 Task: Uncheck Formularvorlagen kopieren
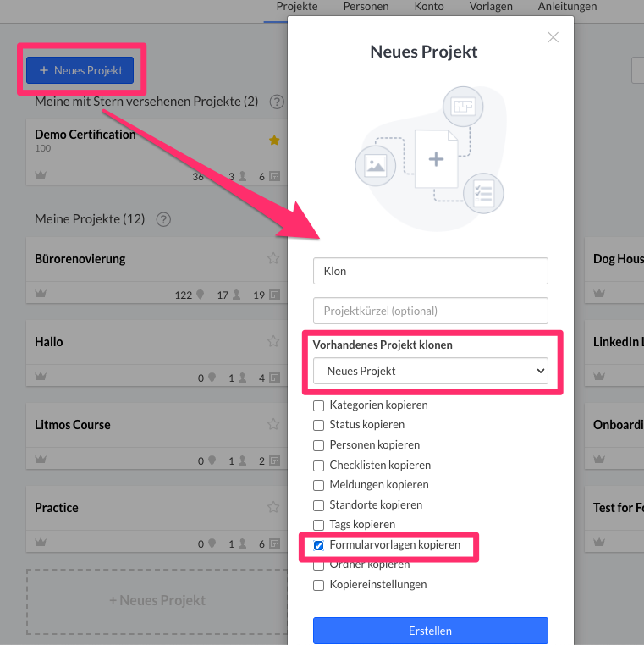coord(319,545)
